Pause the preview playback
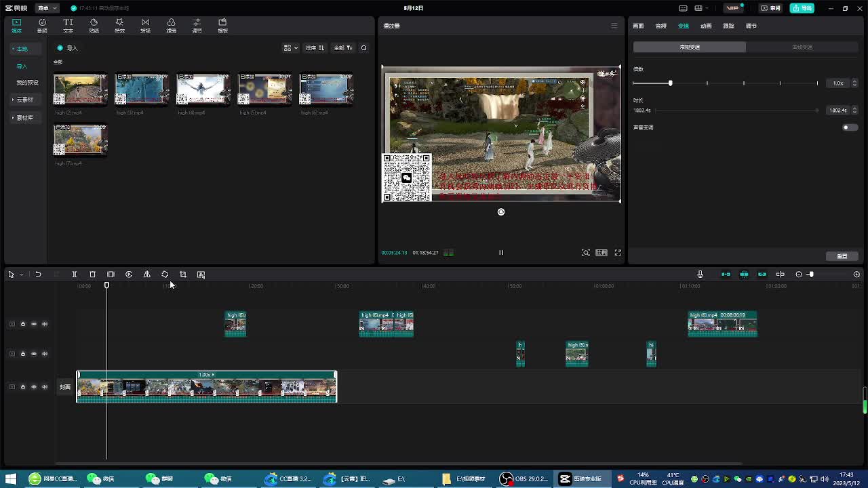Image resolution: width=868 pixels, height=488 pixels. 501,253
